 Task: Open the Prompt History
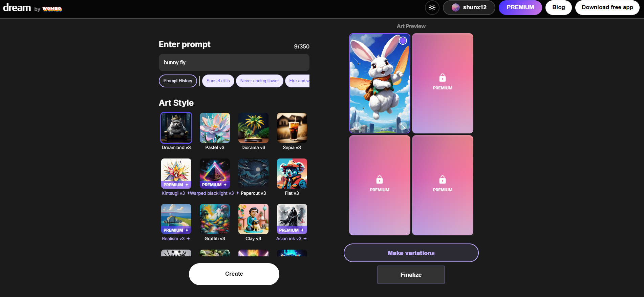click(x=178, y=81)
